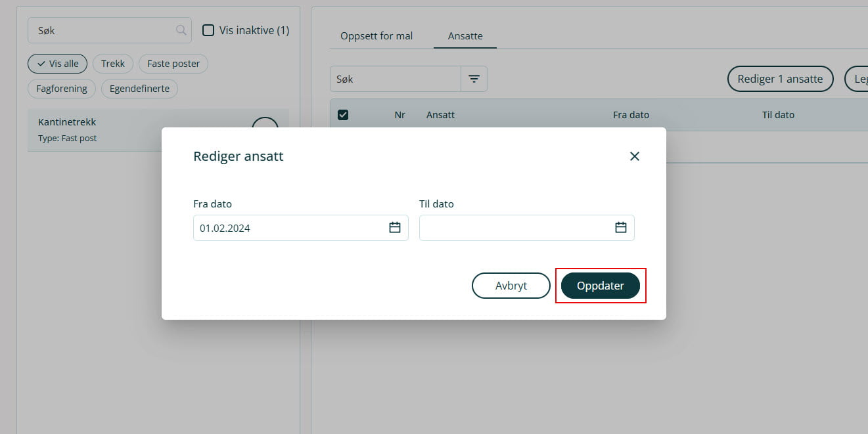Switch to the Ansatte tab
Screen dimensions: 868x434
point(465,36)
